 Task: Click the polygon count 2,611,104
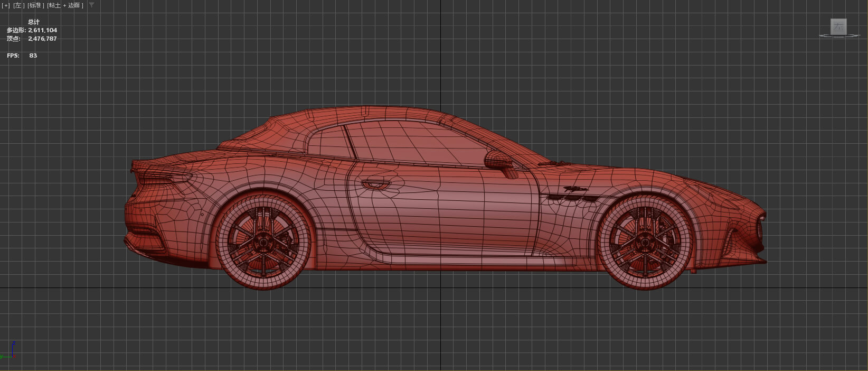click(x=43, y=30)
